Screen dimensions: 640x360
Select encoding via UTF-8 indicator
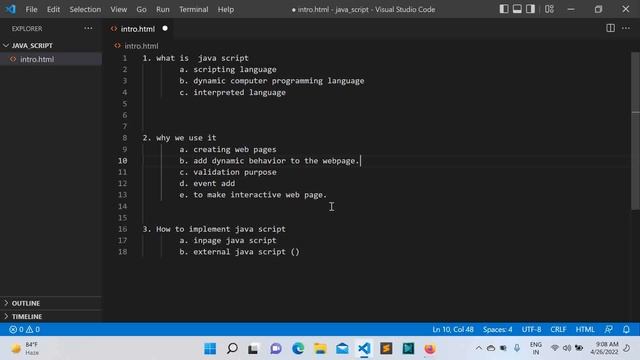531,329
